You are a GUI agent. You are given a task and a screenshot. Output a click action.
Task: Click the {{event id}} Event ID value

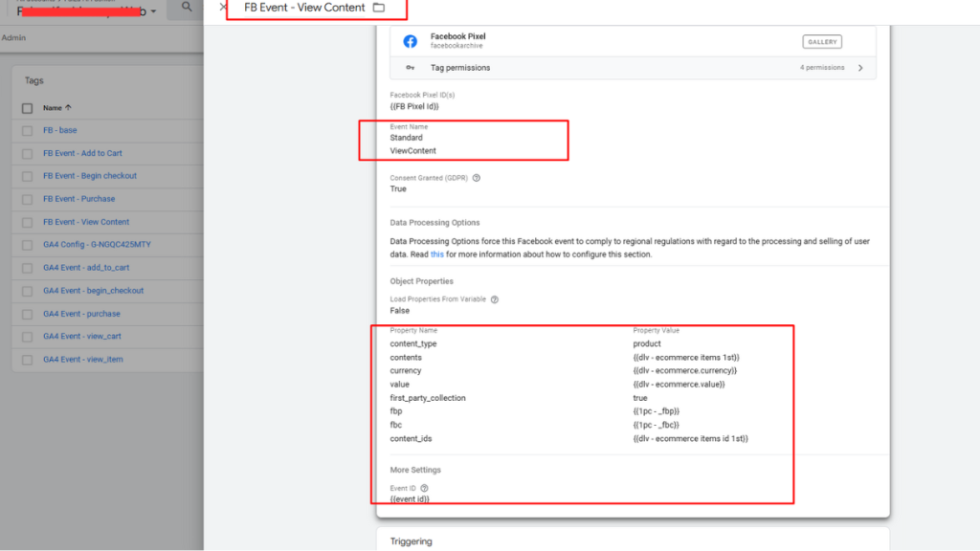click(410, 499)
